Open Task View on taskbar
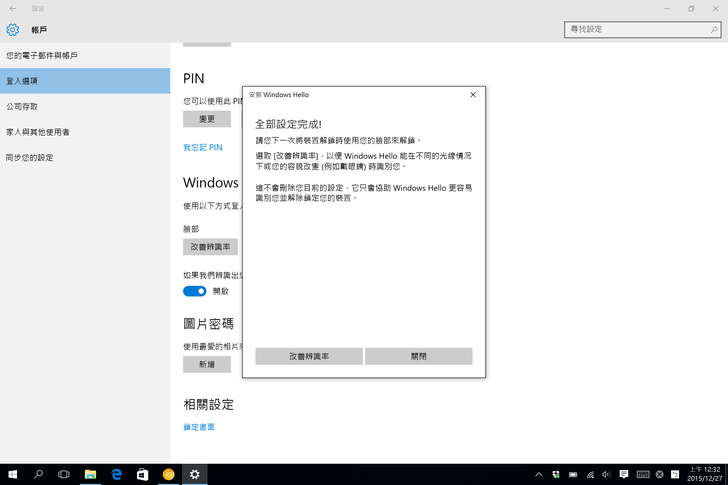Viewport: 728px width, 485px height. pyautogui.click(x=64, y=474)
